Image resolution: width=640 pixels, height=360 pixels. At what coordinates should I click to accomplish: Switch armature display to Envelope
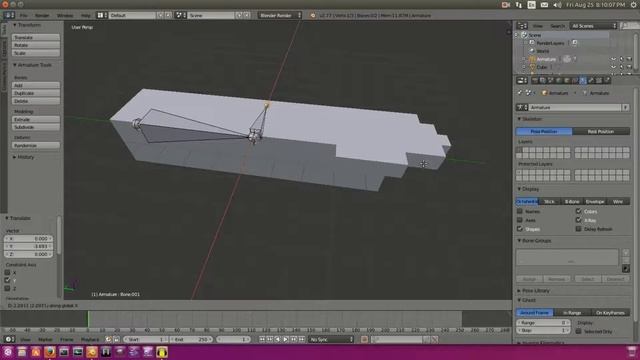pyautogui.click(x=595, y=201)
